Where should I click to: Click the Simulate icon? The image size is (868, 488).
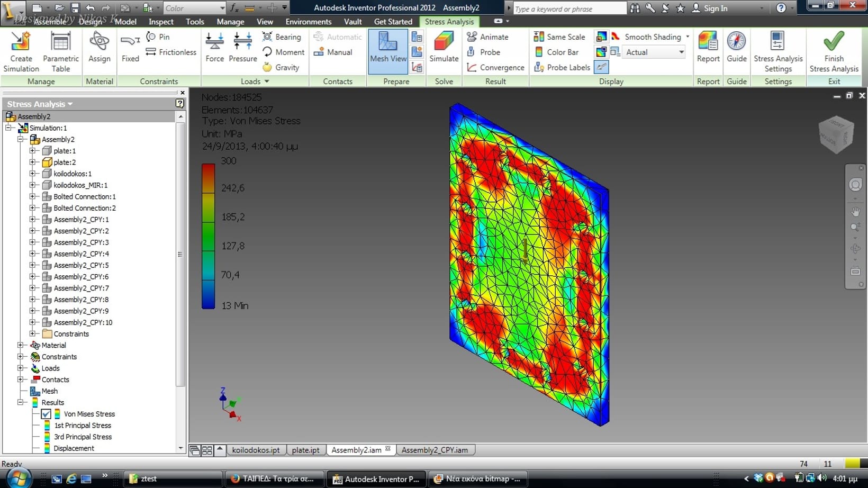444,48
